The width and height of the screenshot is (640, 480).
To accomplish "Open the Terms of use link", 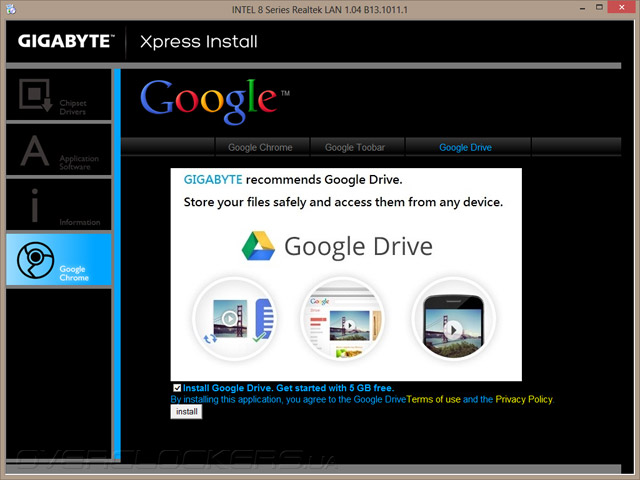I will (x=433, y=399).
